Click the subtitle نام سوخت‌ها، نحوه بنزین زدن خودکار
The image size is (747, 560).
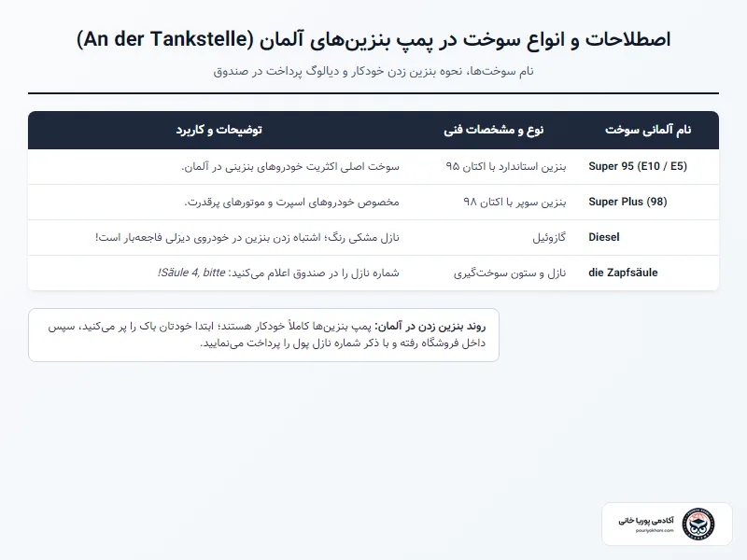click(x=373, y=71)
